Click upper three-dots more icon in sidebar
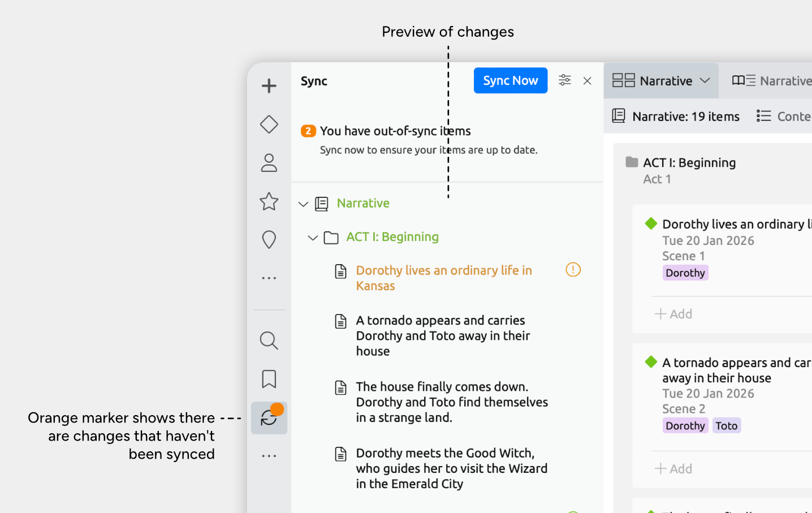This screenshot has width=812, height=513. 269,278
